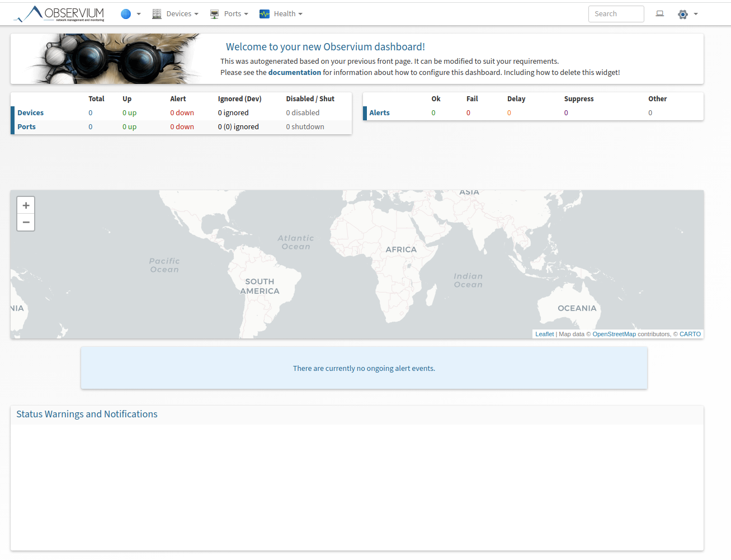731x560 pixels.
Task: Click the Ports network icon
Action: pos(214,14)
